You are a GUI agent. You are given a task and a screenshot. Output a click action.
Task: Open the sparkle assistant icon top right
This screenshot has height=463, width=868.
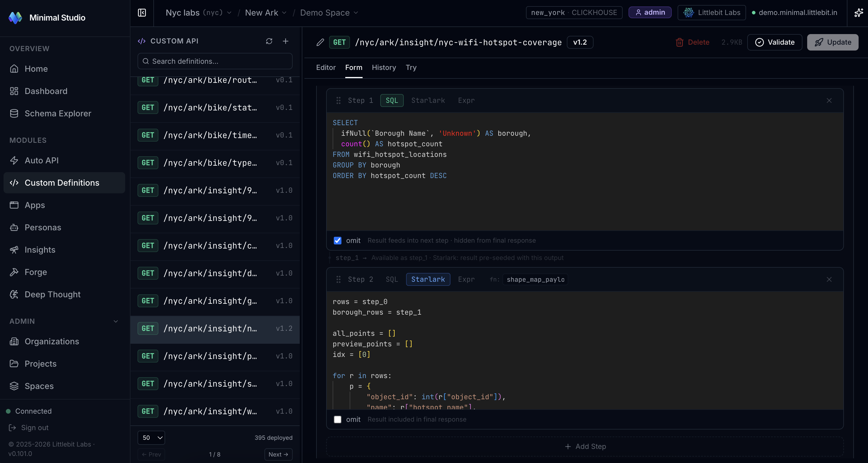point(858,13)
